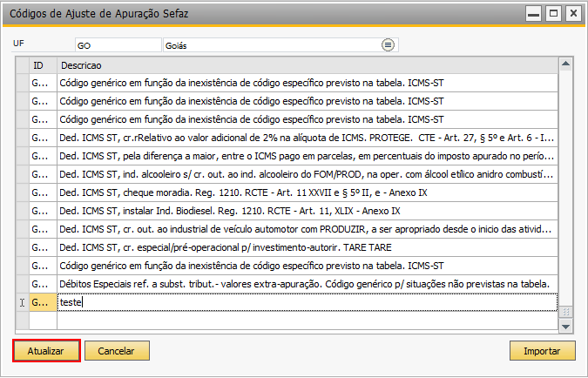Click the Importar button
The height and width of the screenshot is (378, 588).
coord(542,351)
